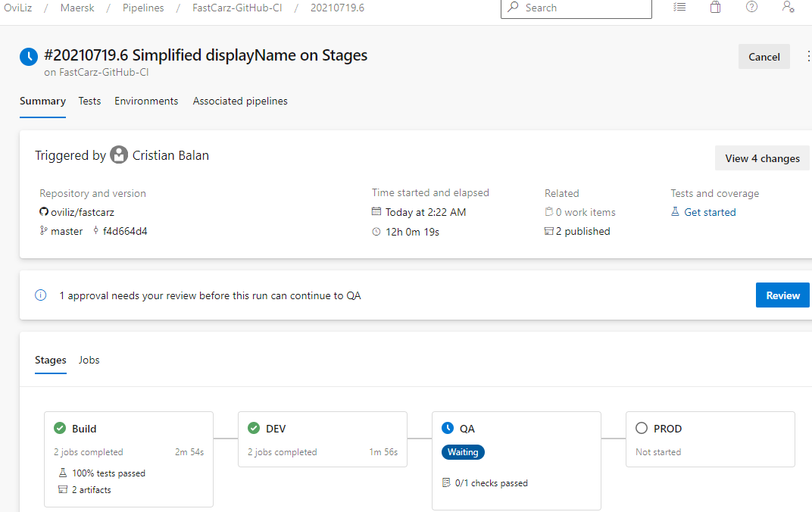Viewport: 812px width, 512px height.
Task: Focus the Search input field
Action: pyautogui.click(x=576, y=8)
